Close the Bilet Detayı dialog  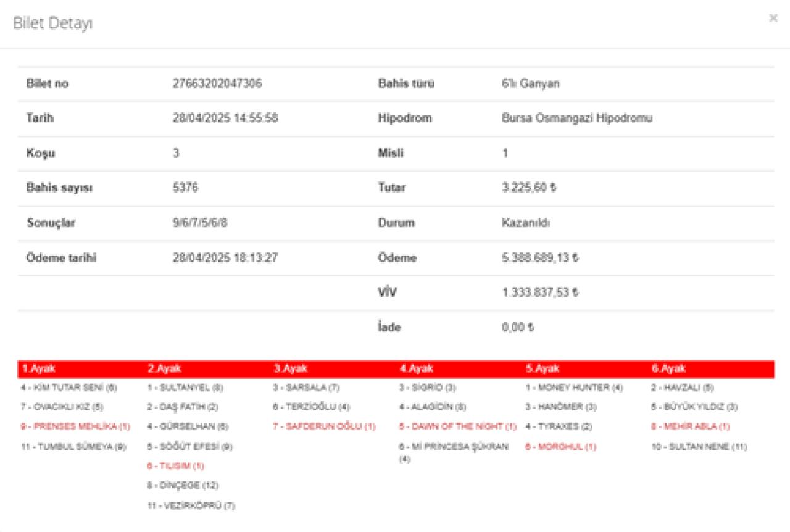click(773, 19)
